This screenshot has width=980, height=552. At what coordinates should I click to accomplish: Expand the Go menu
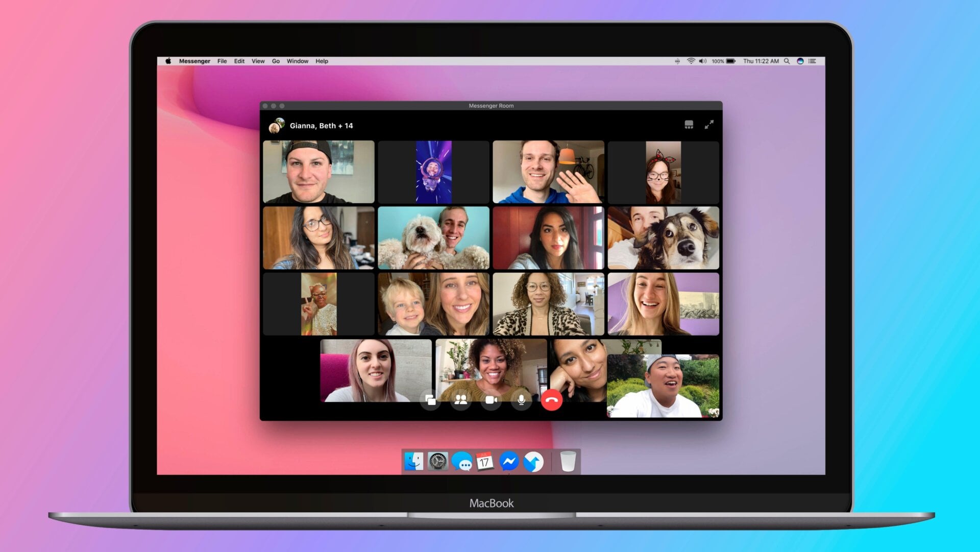[x=276, y=61]
